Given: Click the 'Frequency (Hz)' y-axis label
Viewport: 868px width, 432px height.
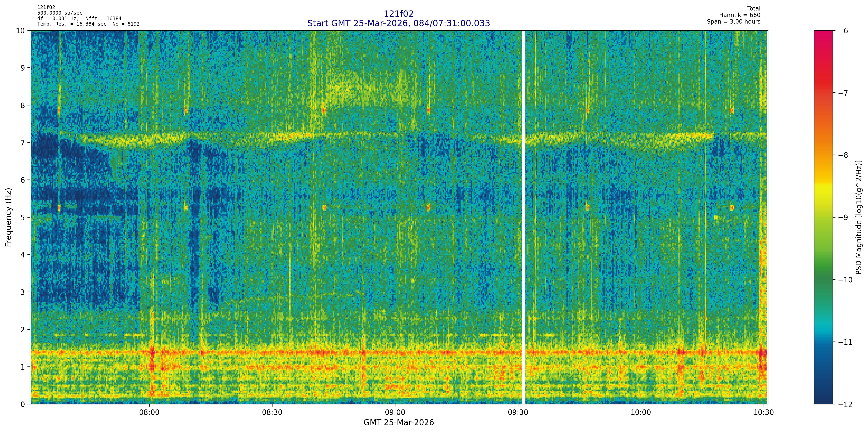Looking at the screenshot, I should (8, 217).
